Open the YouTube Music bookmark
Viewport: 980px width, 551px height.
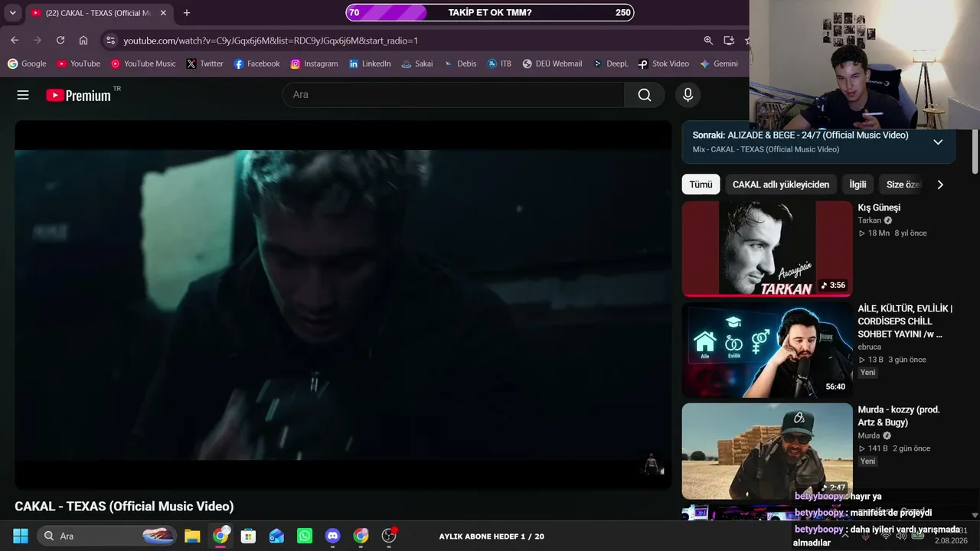coord(143,64)
